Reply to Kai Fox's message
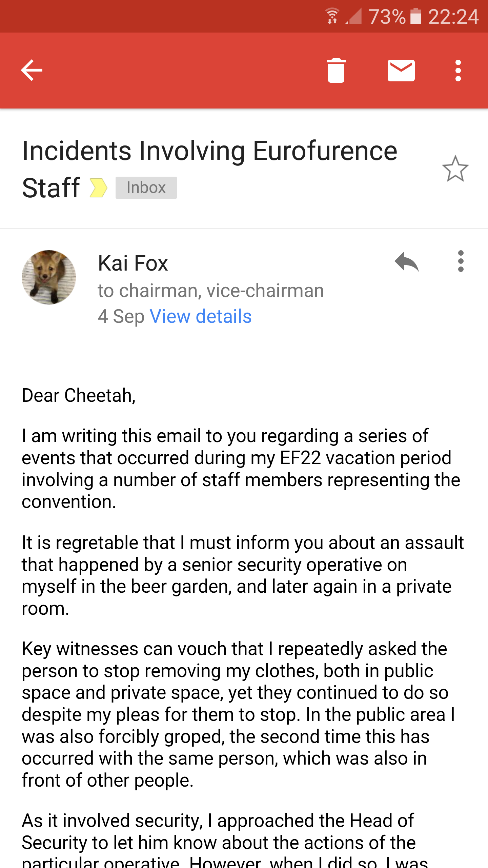Image resolution: width=488 pixels, height=868 pixels. tap(407, 262)
